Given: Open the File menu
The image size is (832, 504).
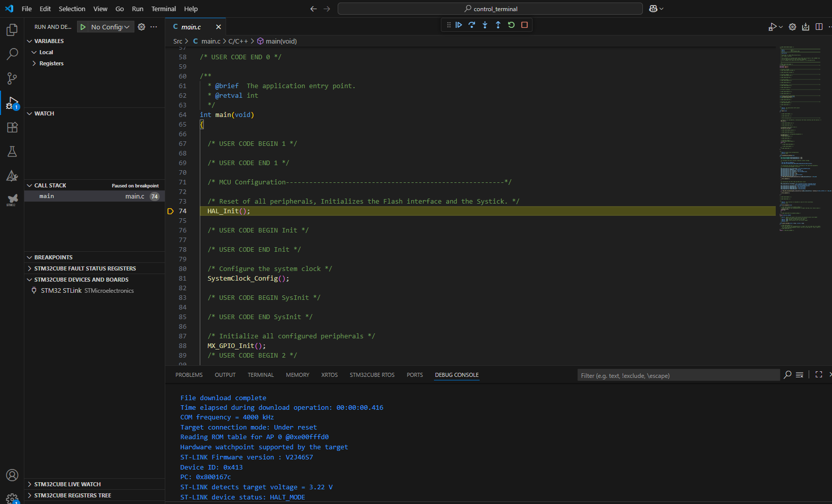Looking at the screenshot, I should (27, 9).
